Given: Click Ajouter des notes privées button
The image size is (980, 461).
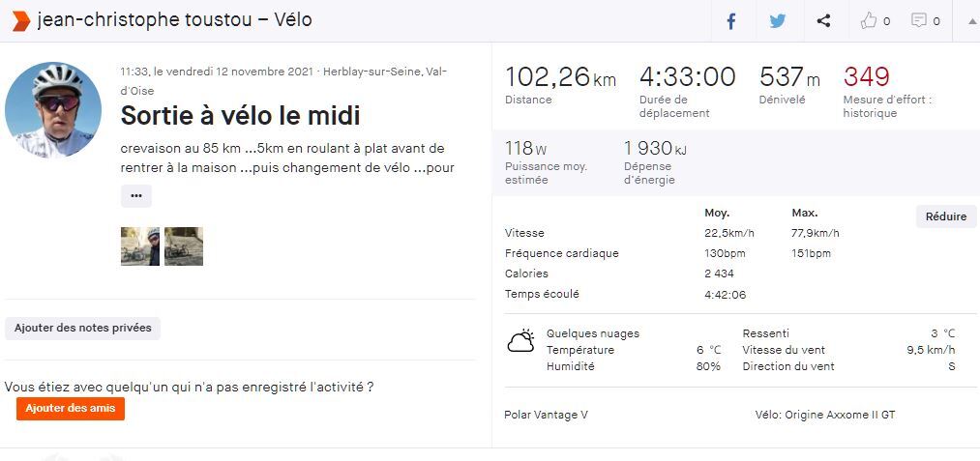Looking at the screenshot, I should coord(82,328).
